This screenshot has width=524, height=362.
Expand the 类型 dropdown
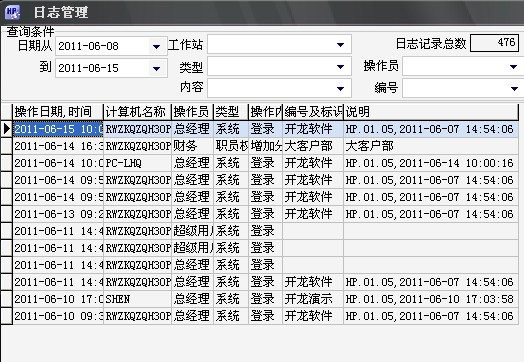(340, 67)
